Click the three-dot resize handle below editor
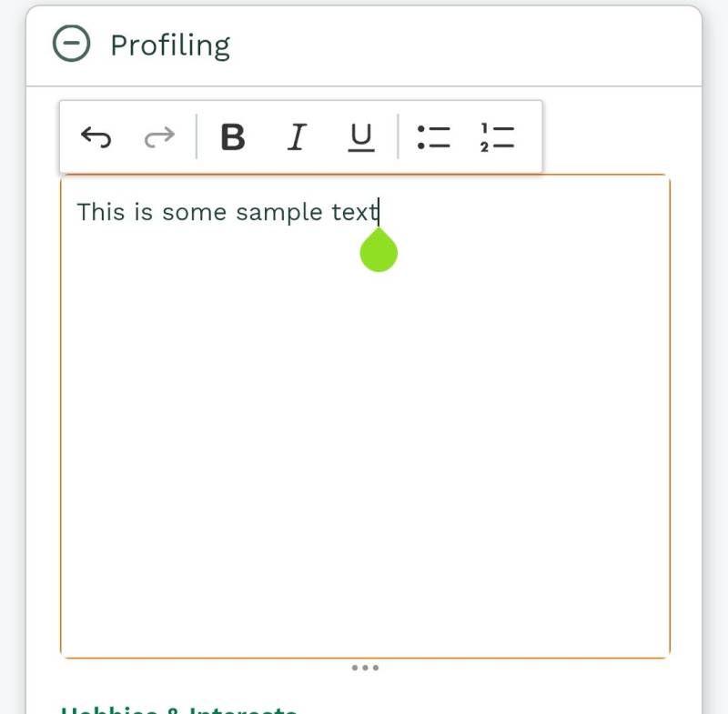 click(x=365, y=668)
